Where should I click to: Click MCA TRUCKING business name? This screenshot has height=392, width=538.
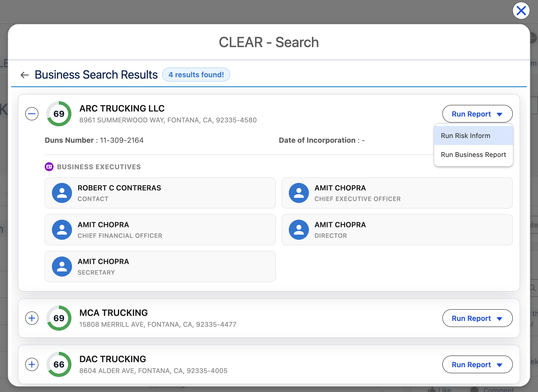pyautogui.click(x=114, y=313)
